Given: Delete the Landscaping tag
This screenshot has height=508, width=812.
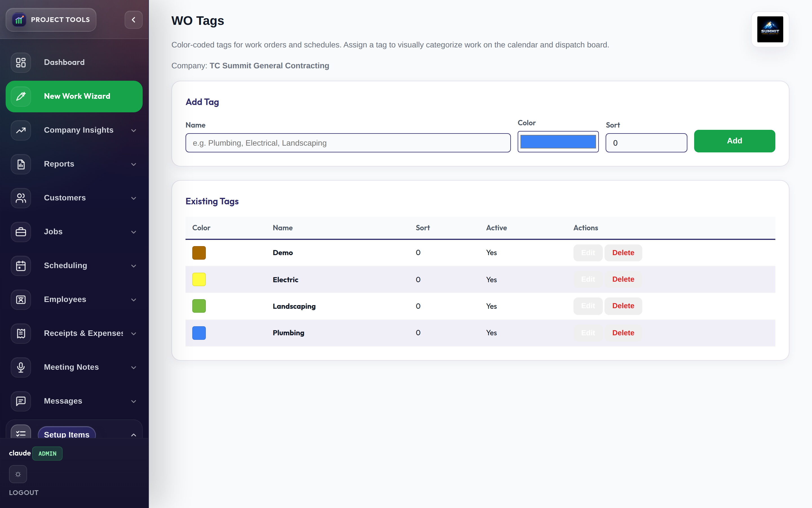Looking at the screenshot, I should click(623, 306).
